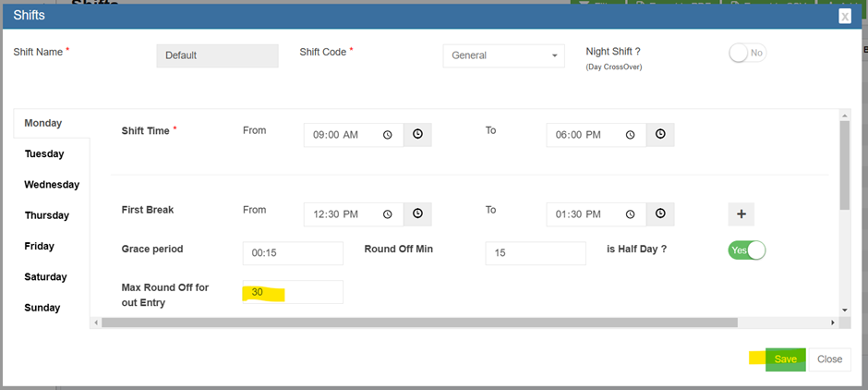The height and width of the screenshot is (390, 868).
Task: Select the Saturday tab
Action: click(x=44, y=277)
